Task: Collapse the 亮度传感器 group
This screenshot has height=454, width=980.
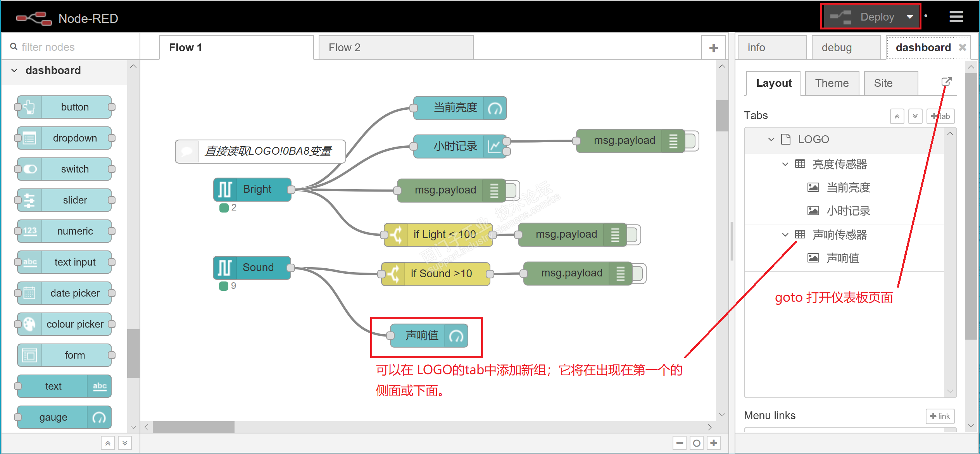Action: point(785,164)
